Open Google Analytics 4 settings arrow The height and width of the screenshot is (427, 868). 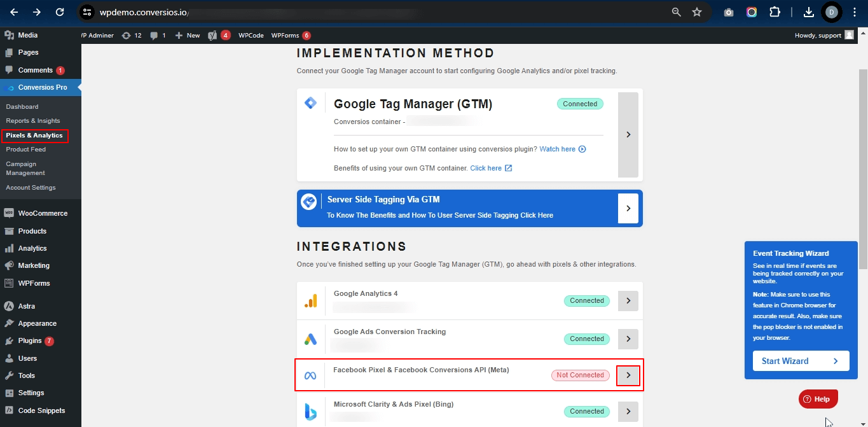coord(628,301)
